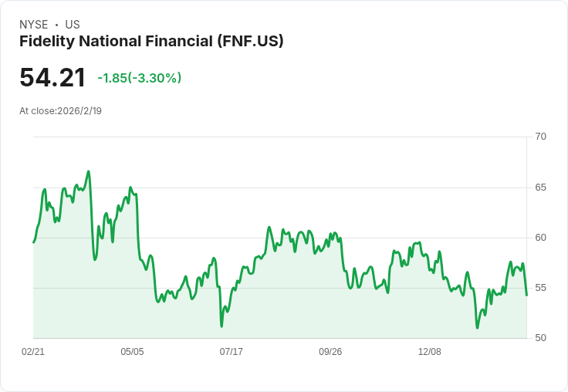Click the 50 y-axis label
The width and height of the screenshot is (568, 392).
pos(540,338)
